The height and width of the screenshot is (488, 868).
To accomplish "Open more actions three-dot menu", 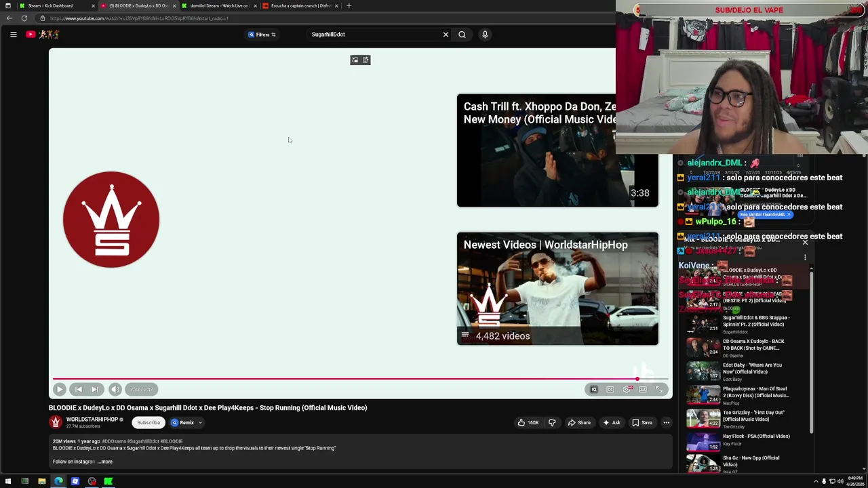I will coord(667,422).
